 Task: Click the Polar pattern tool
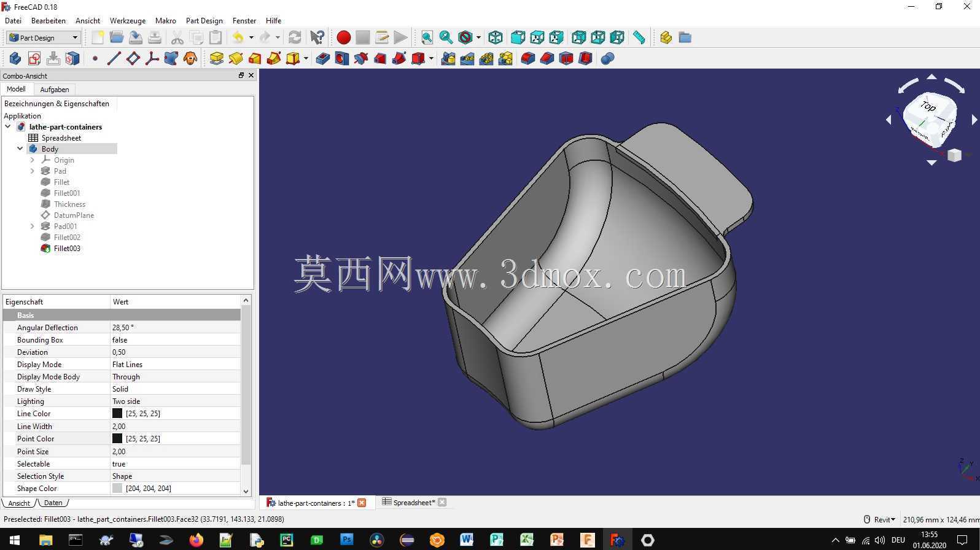click(x=486, y=58)
